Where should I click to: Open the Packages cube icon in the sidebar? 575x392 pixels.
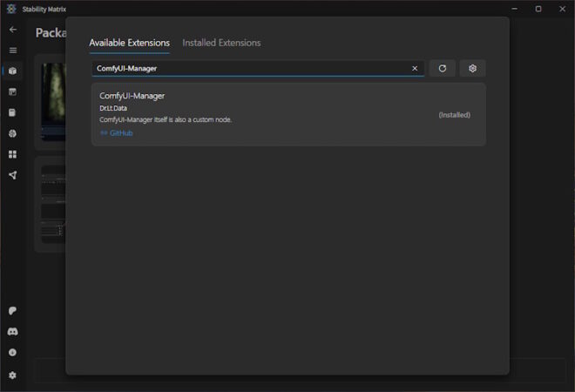point(13,71)
